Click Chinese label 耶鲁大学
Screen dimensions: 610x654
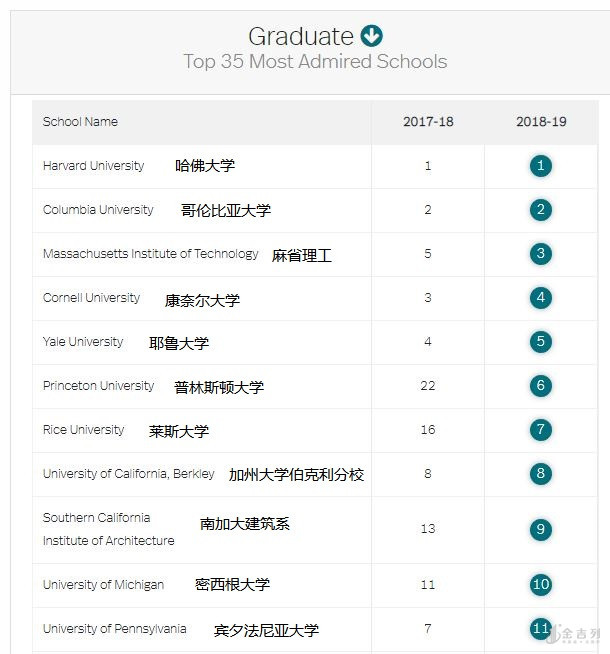click(179, 344)
